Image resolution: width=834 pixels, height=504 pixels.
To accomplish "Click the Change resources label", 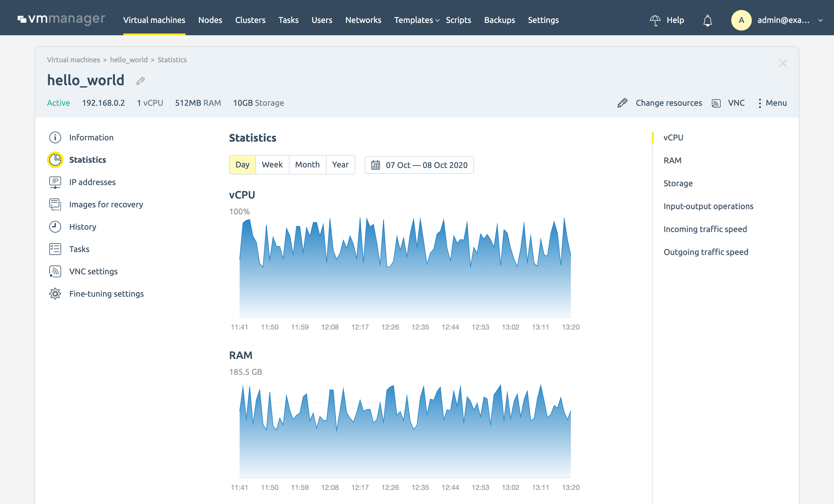I will [669, 103].
